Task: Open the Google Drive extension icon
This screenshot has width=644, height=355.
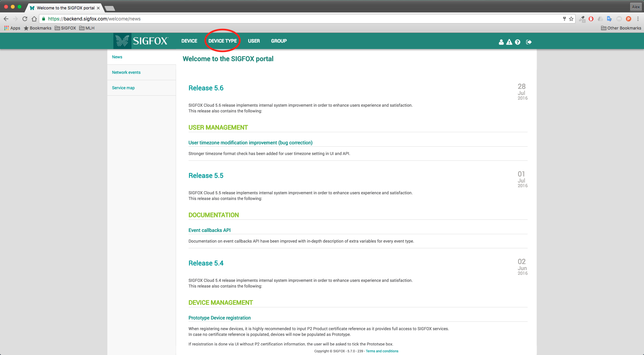Action: pyautogui.click(x=600, y=19)
